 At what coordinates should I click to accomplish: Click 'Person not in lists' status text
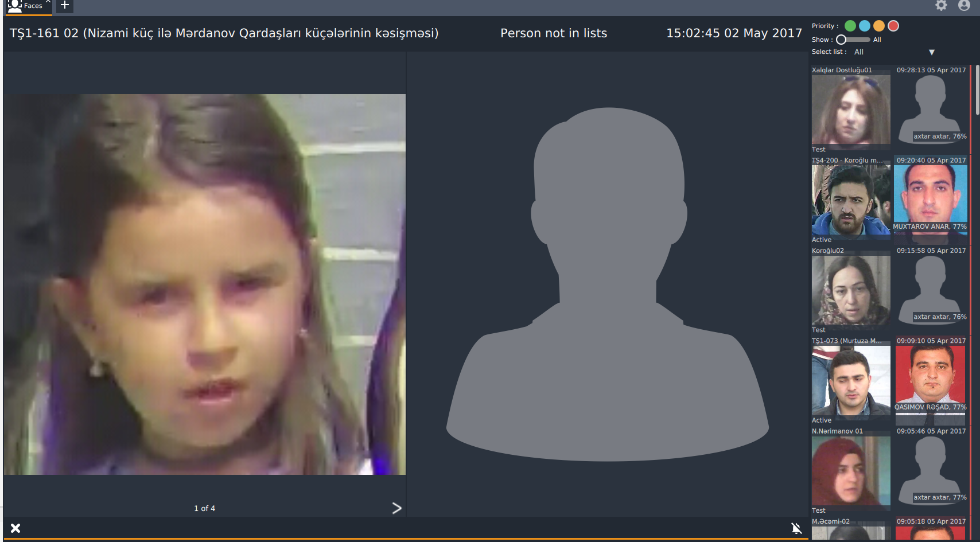tap(554, 33)
